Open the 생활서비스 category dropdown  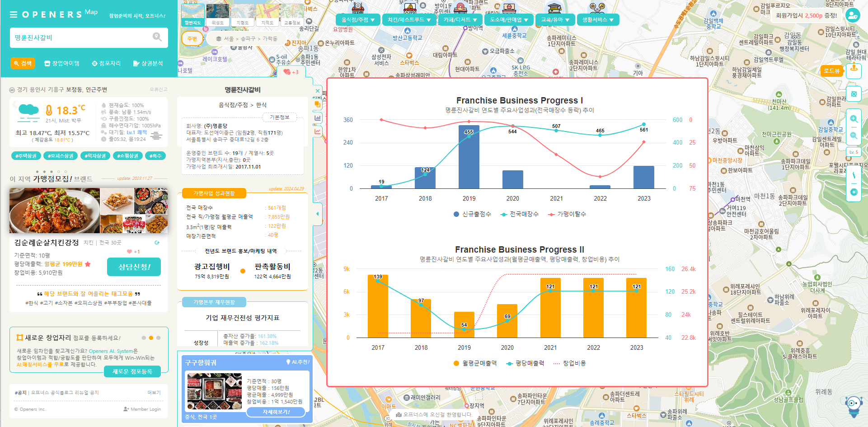coord(598,20)
